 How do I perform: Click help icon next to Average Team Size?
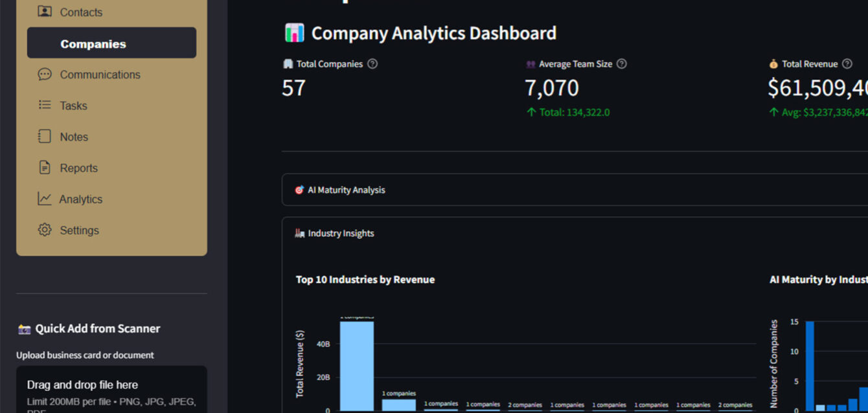click(622, 64)
